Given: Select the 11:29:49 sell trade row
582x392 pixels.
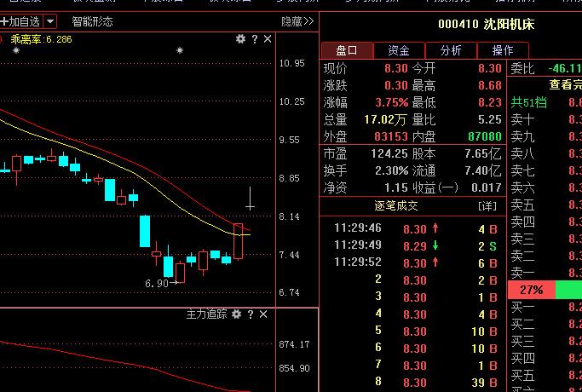Looking at the screenshot, I should [412, 245].
